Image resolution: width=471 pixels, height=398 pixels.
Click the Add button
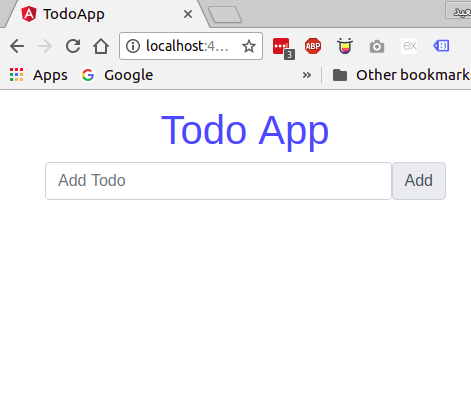(x=419, y=181)
